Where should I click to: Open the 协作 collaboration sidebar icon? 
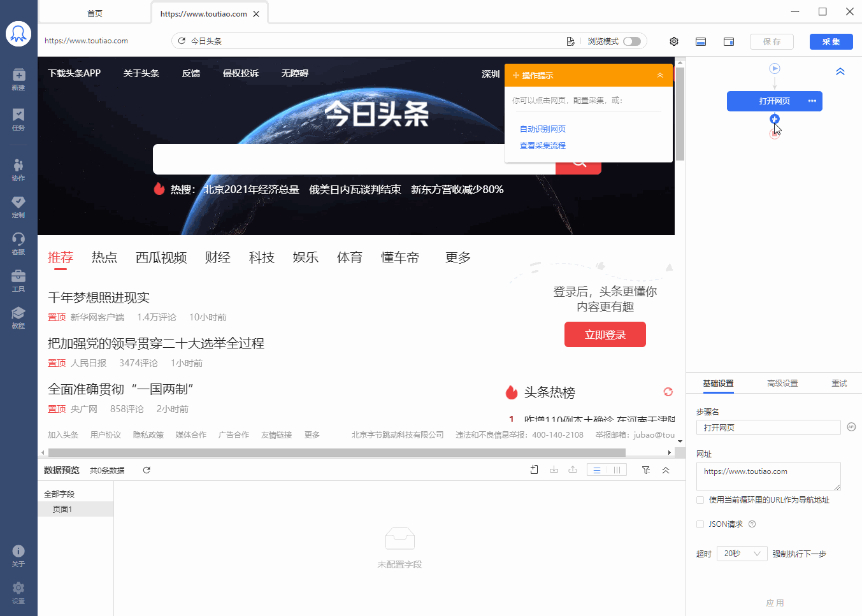[18, 170]
